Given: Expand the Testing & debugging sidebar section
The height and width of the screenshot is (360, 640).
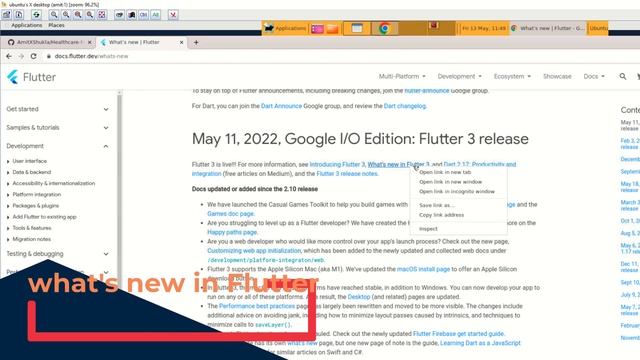Looking at the screenshot, I should click(58, 253).
